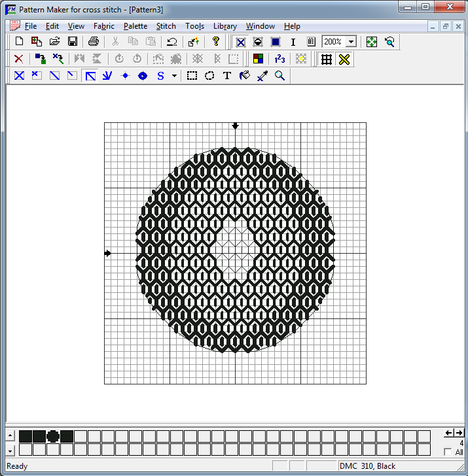Print the pattern

pyautogui.click(x=94, y=42)
